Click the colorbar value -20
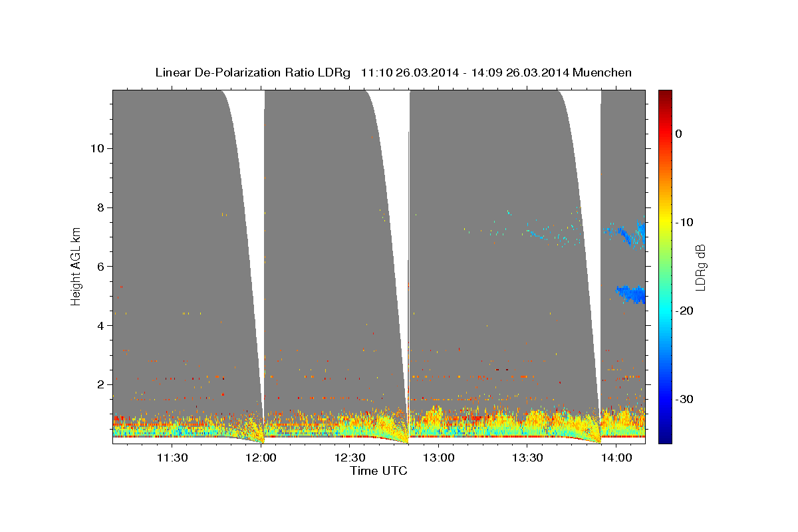This screenshot has height=532, width=798. 684,311
